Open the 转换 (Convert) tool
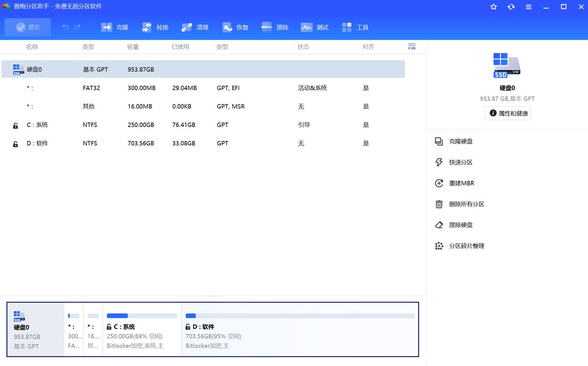 pos(155,27)
